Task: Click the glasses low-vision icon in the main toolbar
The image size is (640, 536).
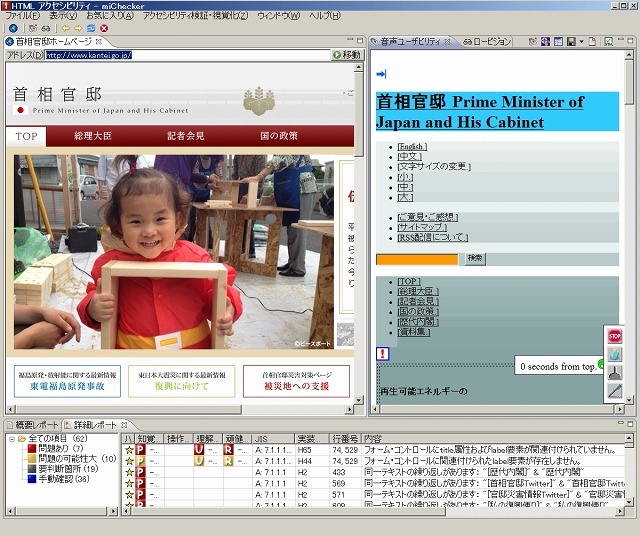Action: (x=46, y=28)
